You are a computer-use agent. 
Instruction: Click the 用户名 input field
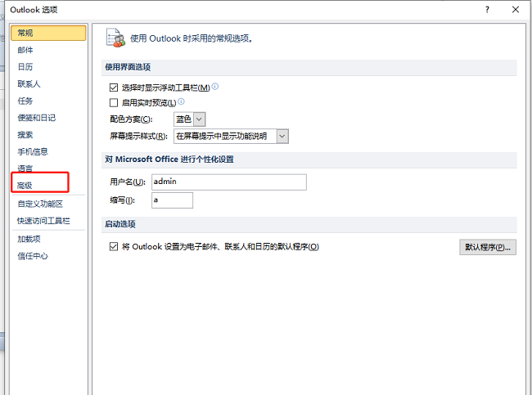228,182
